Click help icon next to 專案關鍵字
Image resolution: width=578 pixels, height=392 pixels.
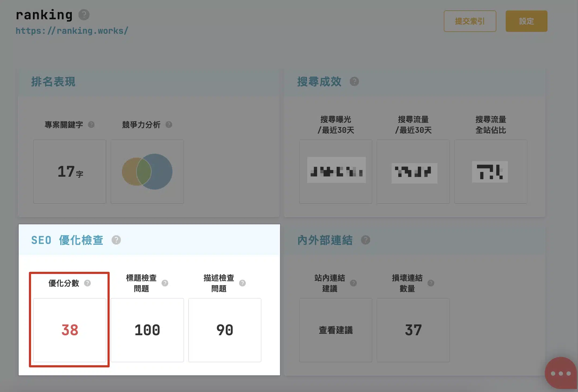[x=91, y=125]
